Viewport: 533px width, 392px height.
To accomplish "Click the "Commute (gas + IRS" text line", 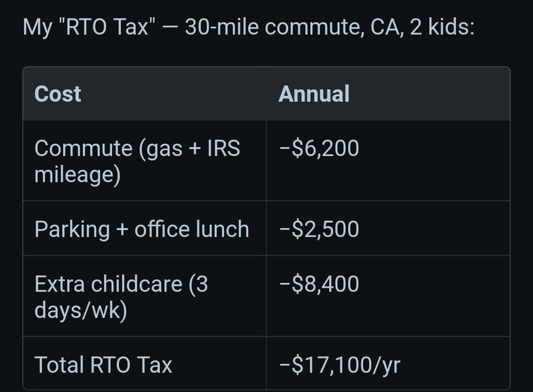I will pos(137,148).
